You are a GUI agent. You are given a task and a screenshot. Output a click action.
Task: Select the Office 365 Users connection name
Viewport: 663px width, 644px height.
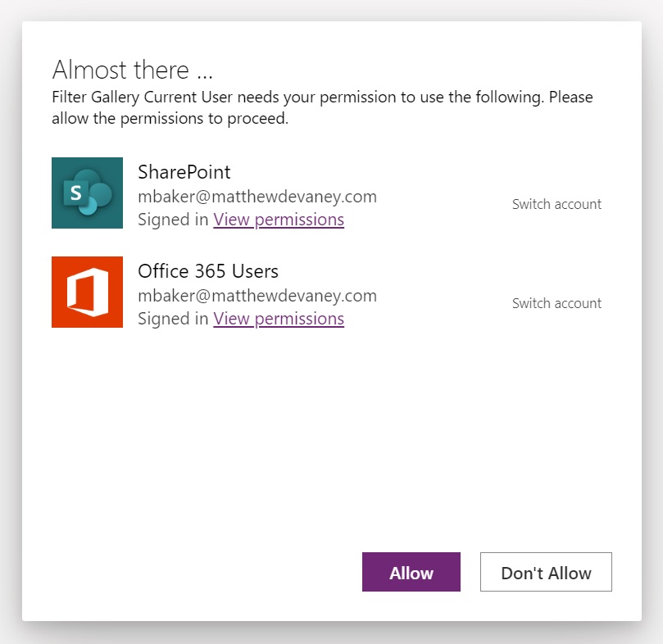click(208, 271)
